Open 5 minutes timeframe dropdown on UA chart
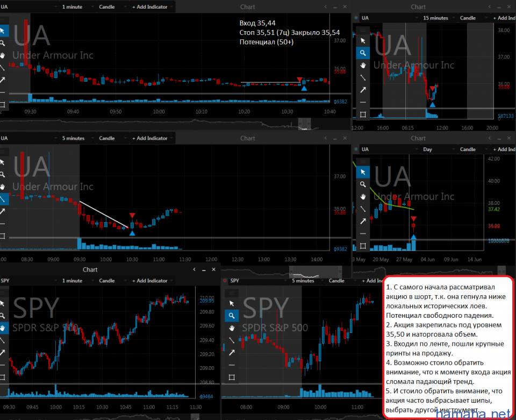 (77, 138)
